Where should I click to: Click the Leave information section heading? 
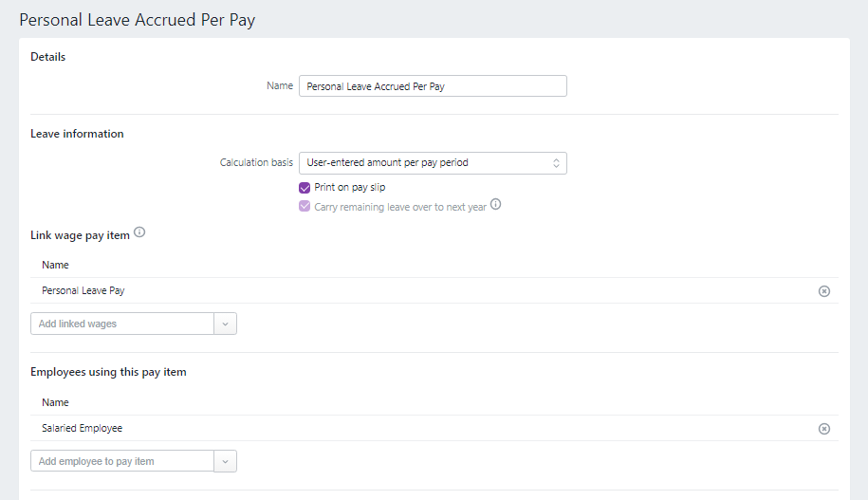click(77, 134)
